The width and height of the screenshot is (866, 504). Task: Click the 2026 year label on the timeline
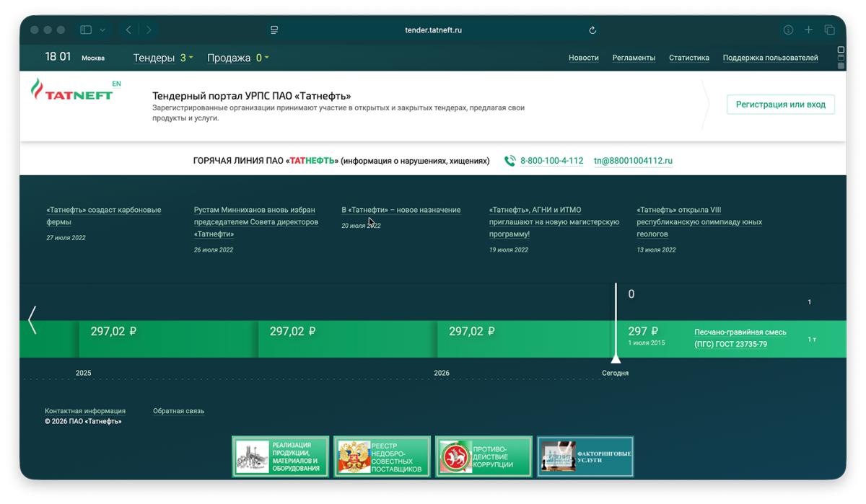point(442,373)
